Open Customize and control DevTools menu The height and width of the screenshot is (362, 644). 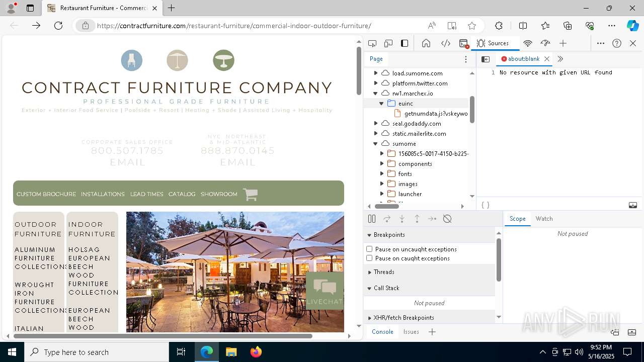point(601,43)
